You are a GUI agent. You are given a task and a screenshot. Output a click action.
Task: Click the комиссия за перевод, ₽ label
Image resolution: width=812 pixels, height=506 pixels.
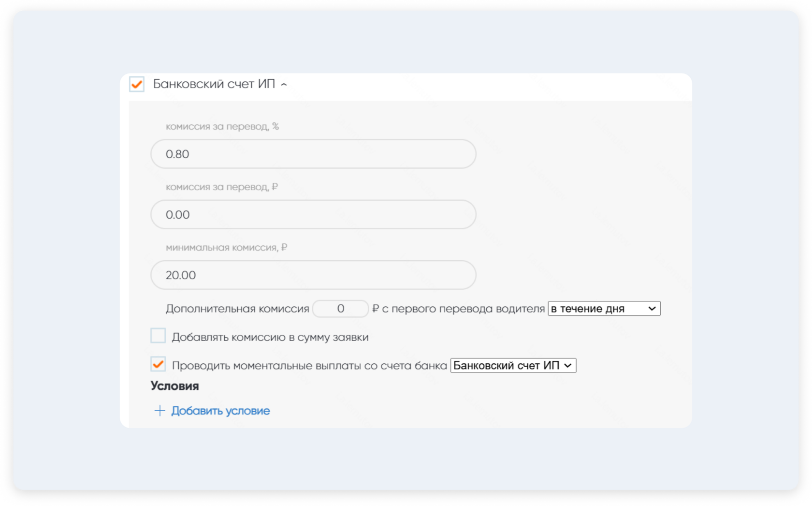pyautogui.click(x=221, y=187)
